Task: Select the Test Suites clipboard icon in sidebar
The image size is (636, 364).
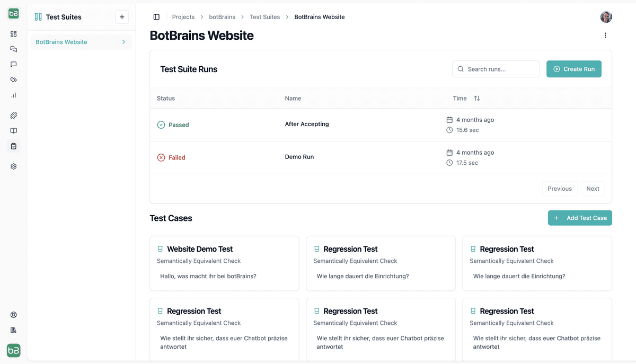Action: (x=13, y=146)
